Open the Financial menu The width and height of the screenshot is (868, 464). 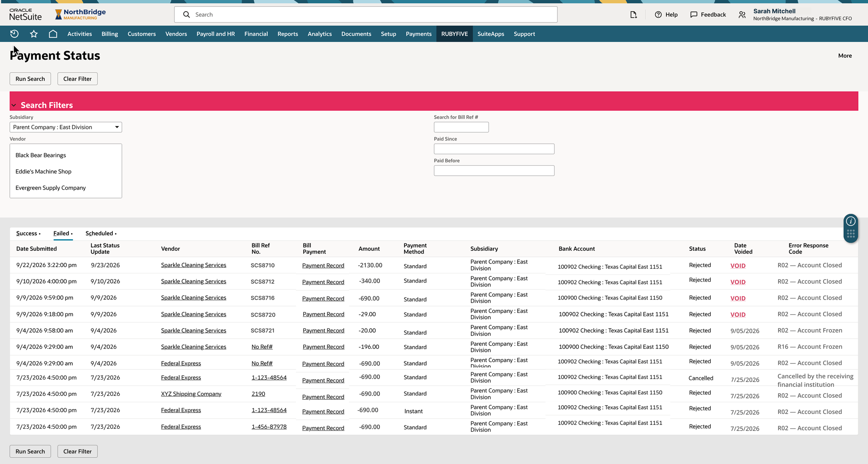tap(256, 34)
